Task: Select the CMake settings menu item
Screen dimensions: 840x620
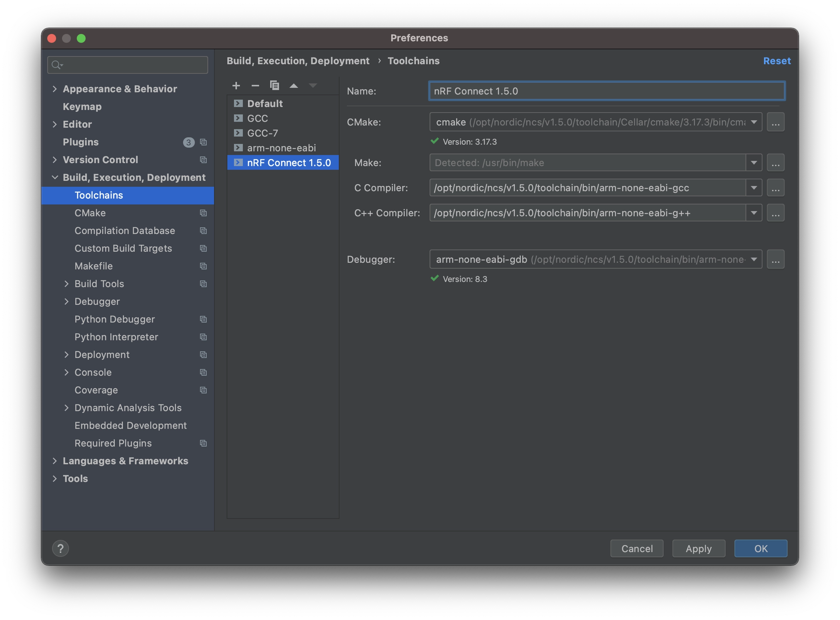Action: point(89,213)
